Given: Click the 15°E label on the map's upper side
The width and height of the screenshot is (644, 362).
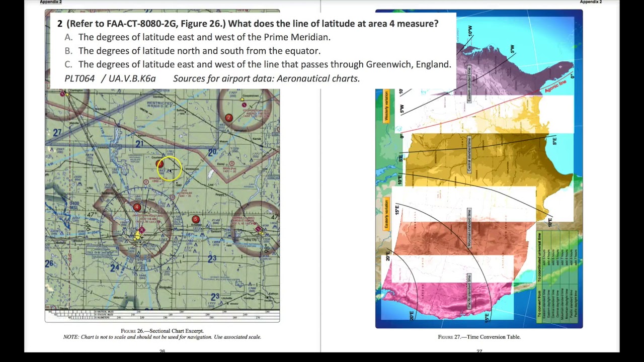Looking at the screenshot, I should (x=396, y=210).
